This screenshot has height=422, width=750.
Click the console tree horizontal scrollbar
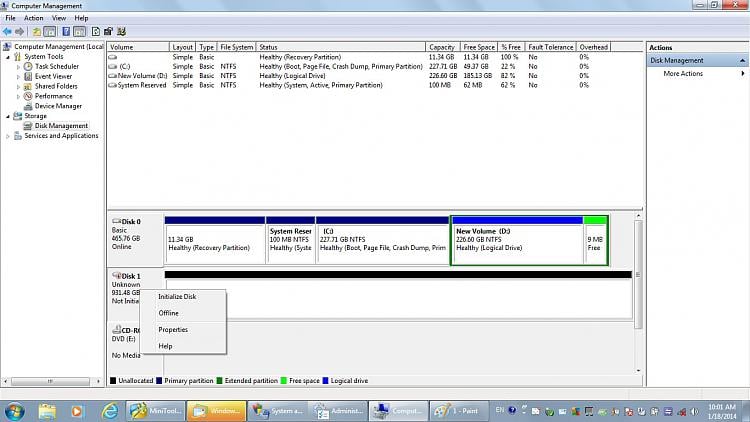[x=52, y=381]
